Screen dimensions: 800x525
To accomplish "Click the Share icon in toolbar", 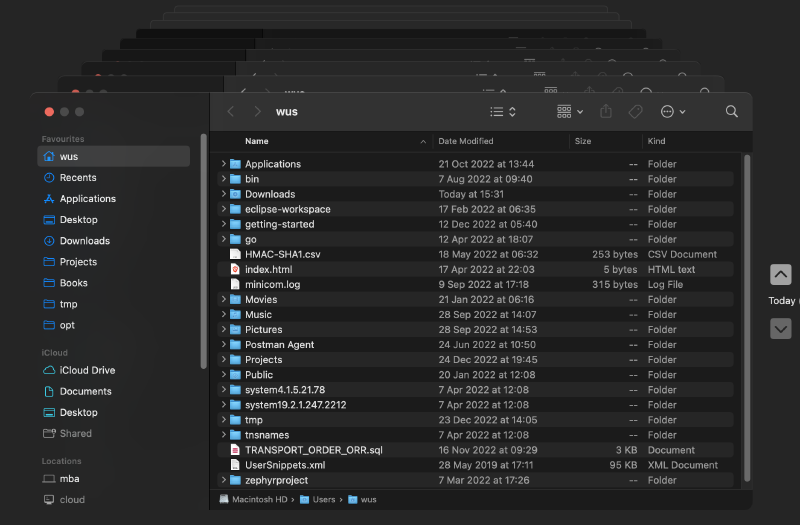I will [x=606, y=112].
